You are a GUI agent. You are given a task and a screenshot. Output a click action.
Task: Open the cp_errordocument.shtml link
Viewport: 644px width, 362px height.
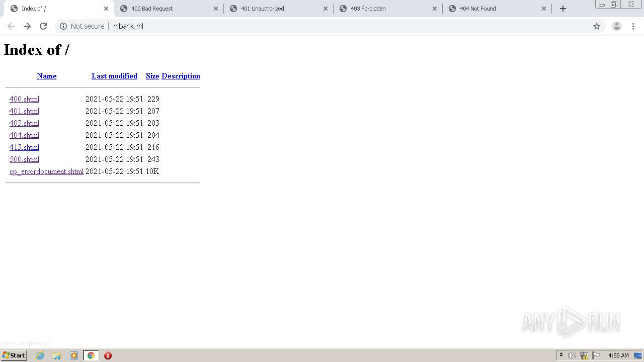46,171
